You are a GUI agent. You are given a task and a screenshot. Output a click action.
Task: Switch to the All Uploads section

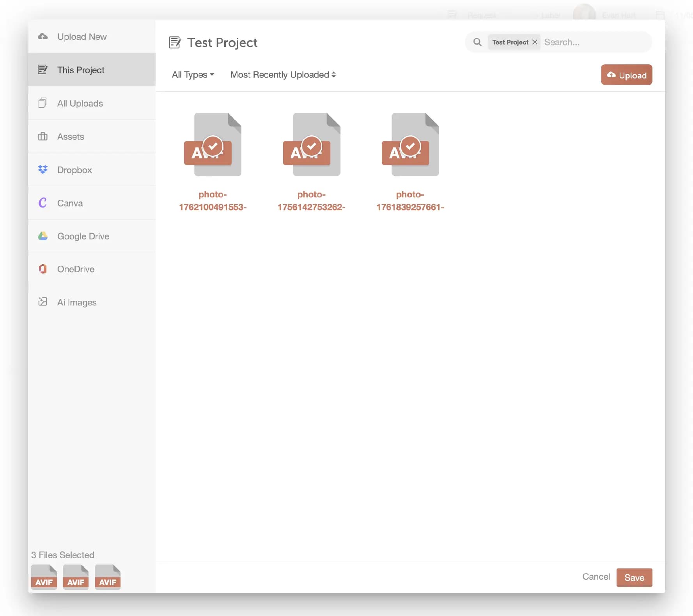coord(80,103)
